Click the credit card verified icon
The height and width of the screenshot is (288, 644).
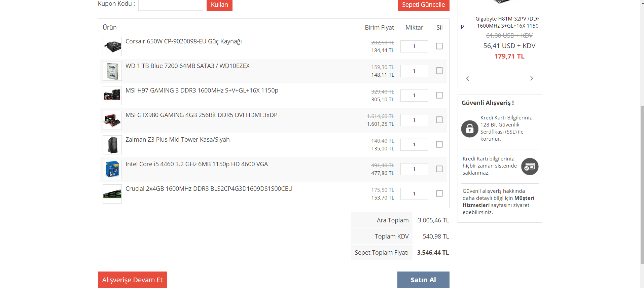[x=530, y=167]
